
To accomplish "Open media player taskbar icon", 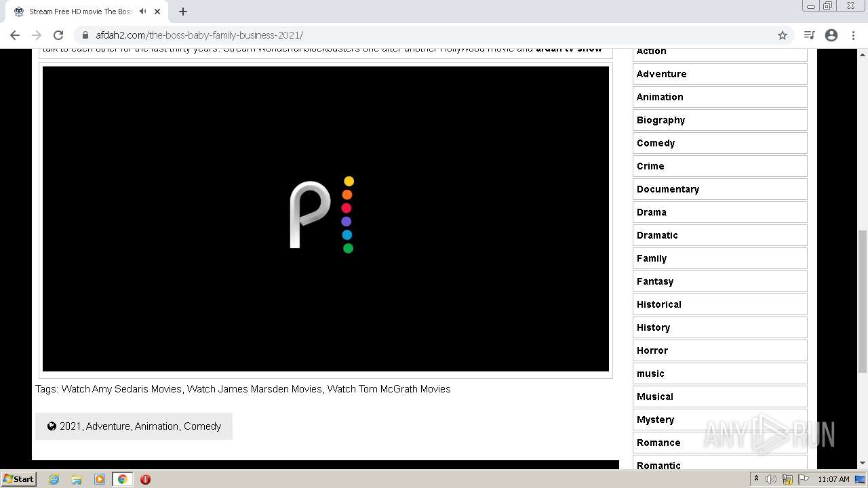I will 100,479.
